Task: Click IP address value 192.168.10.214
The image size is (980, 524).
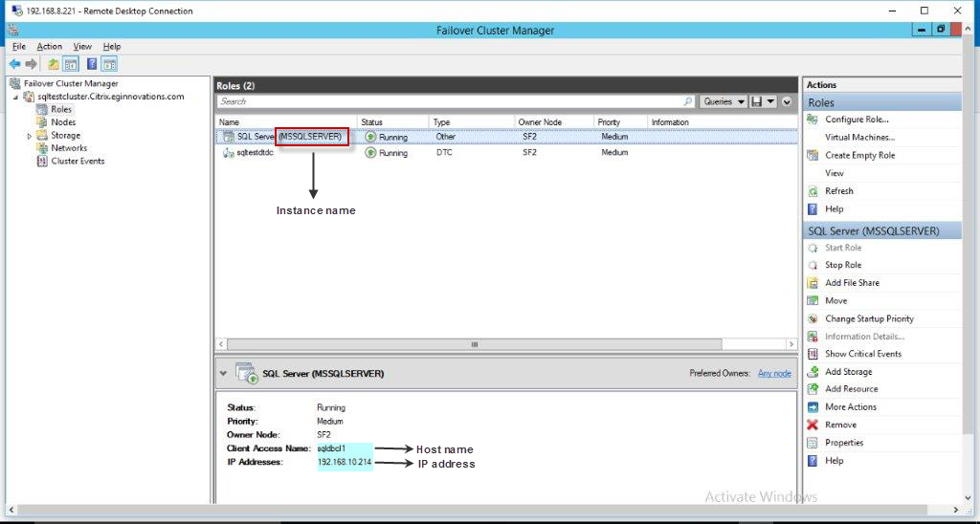Action: [x=345, y=463]
